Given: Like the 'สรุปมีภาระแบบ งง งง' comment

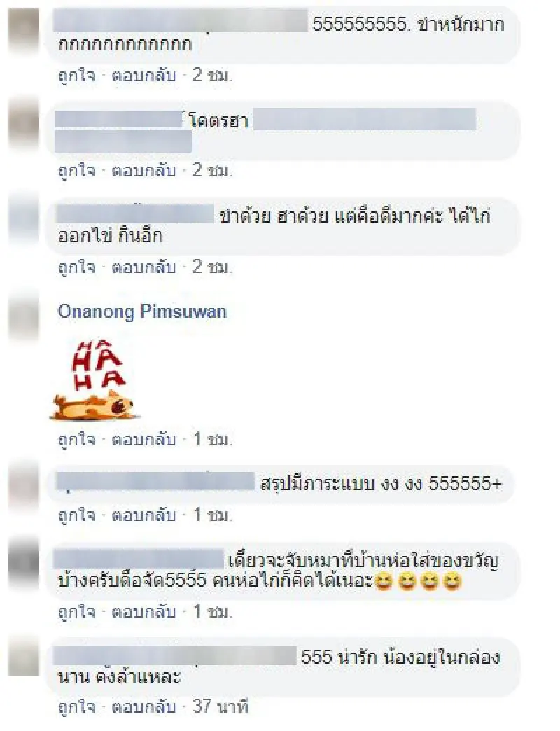Looking at the screenshot, I should click(x=77, y=515).
